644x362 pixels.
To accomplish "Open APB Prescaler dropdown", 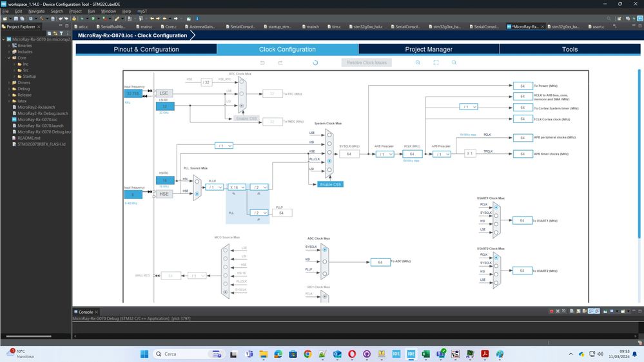I will pyautogui.click(x=442, y=154).
